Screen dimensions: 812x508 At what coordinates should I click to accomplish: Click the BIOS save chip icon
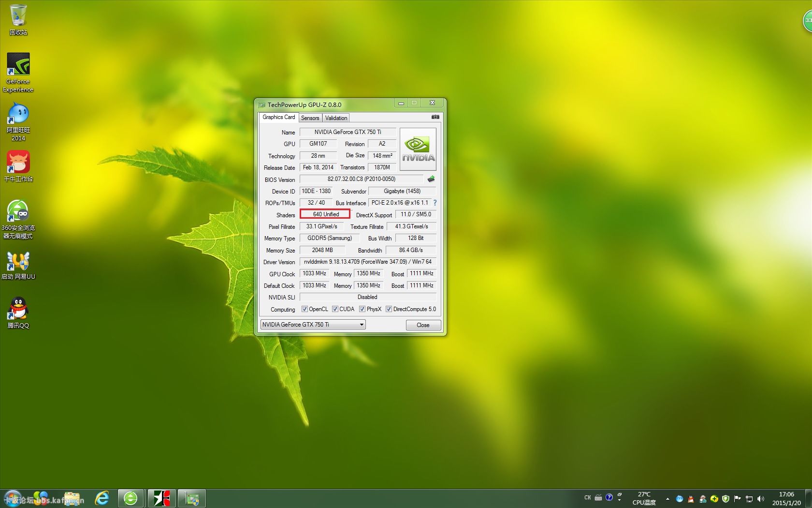(x=431, y=179)
